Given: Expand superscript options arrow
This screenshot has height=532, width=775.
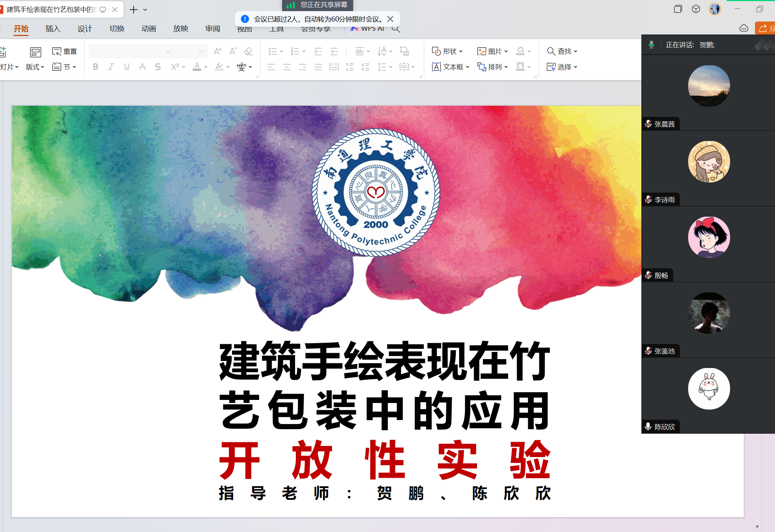Looking at the screenshot, I should click(184, 67).
